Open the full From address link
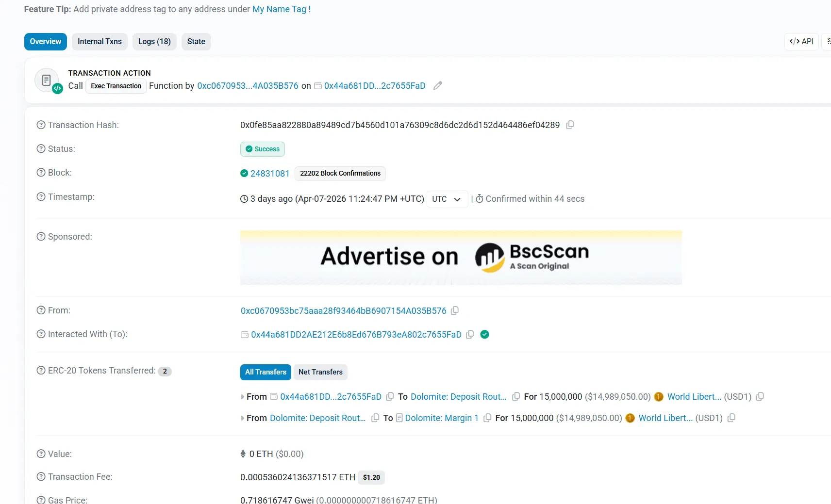 344,311
